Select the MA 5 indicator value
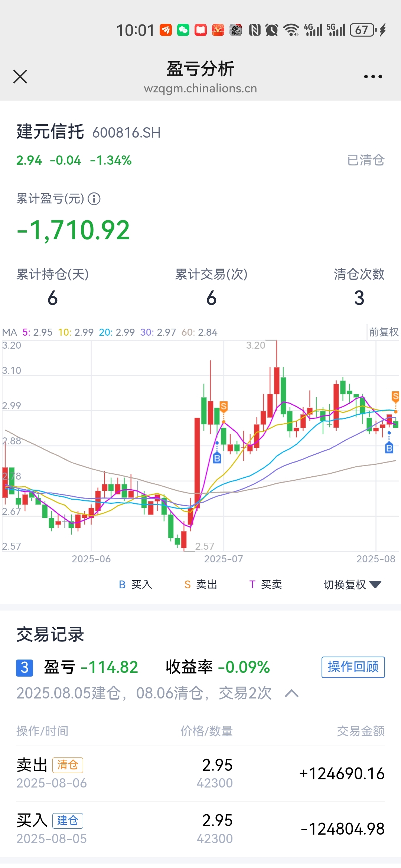 (x=38, y=332)
